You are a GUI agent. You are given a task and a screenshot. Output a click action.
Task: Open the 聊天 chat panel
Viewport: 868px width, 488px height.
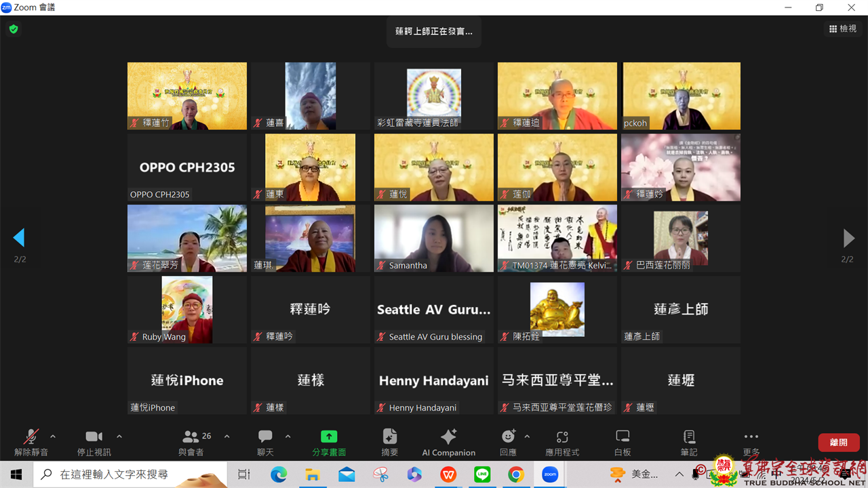point(265,441)
